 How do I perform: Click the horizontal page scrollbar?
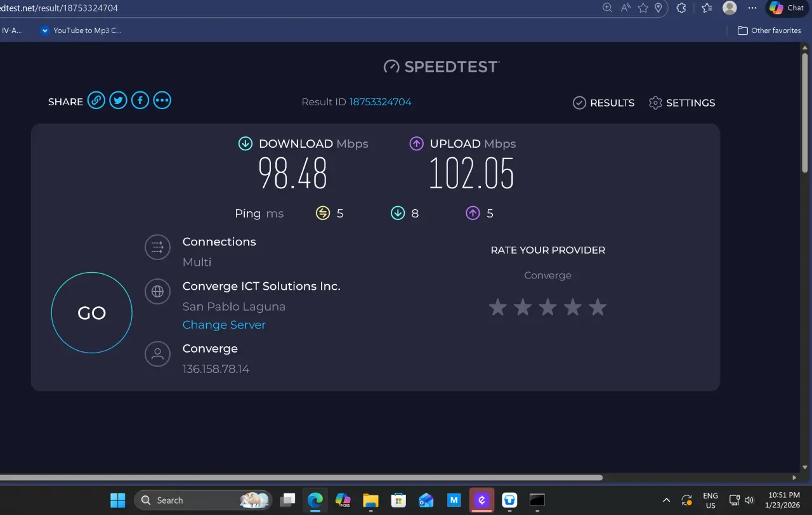click(x=301, y=478)
